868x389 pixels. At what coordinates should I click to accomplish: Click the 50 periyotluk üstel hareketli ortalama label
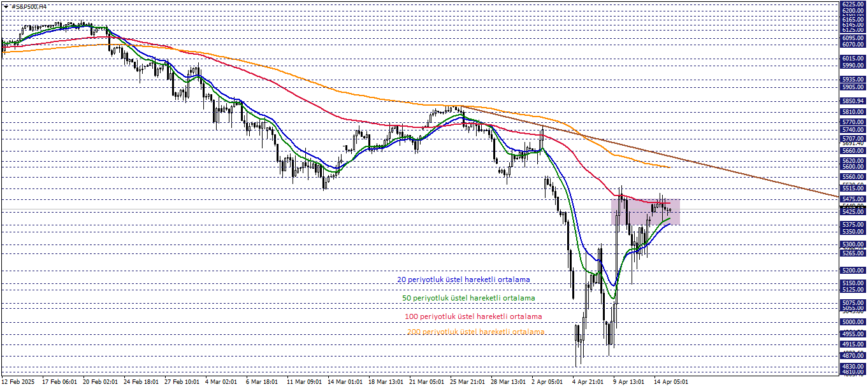click(468, 298)
